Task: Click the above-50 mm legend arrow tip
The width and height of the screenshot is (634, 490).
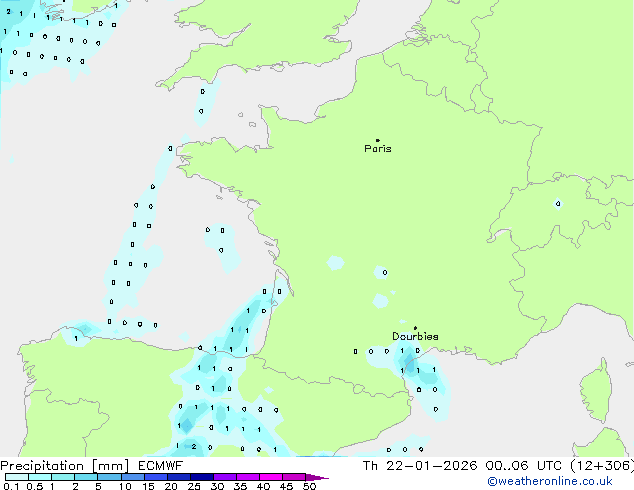Action: 317,477
